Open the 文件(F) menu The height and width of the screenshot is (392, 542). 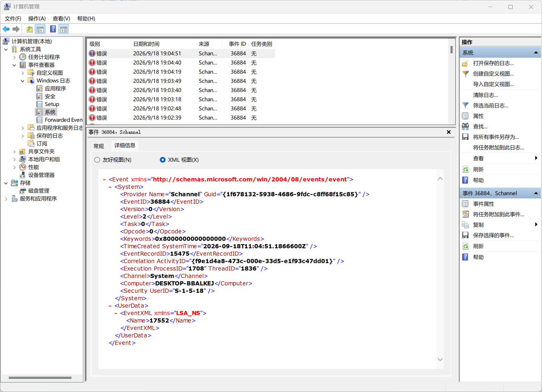coord(13,19)
